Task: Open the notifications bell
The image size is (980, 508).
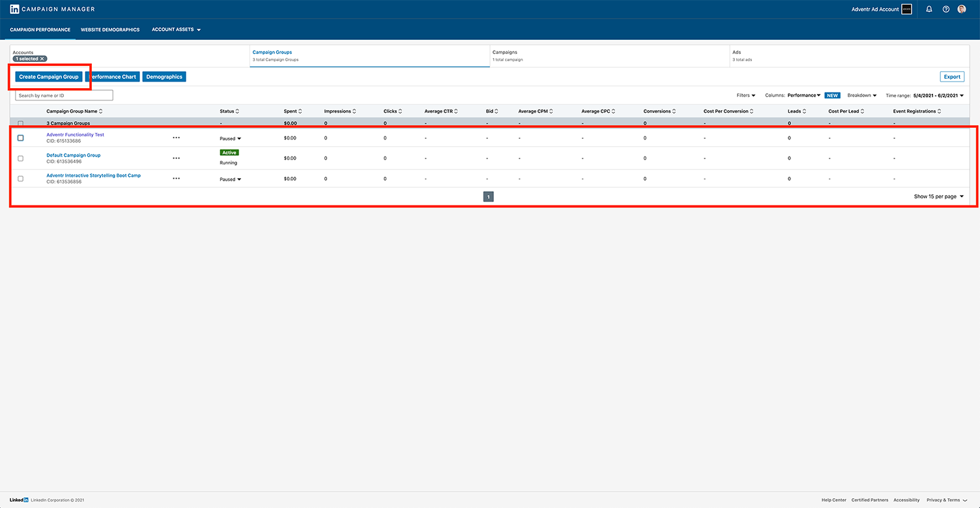Action: point(929,9)
